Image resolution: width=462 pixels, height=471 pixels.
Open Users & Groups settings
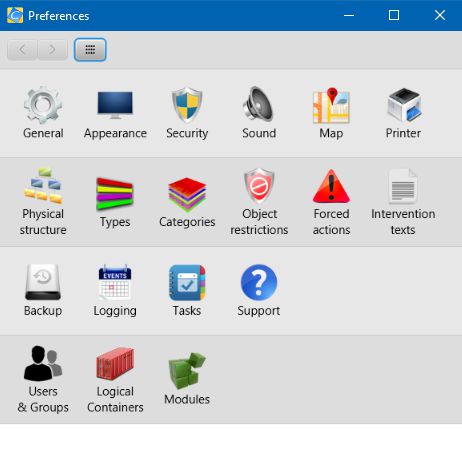coord(43,379)
